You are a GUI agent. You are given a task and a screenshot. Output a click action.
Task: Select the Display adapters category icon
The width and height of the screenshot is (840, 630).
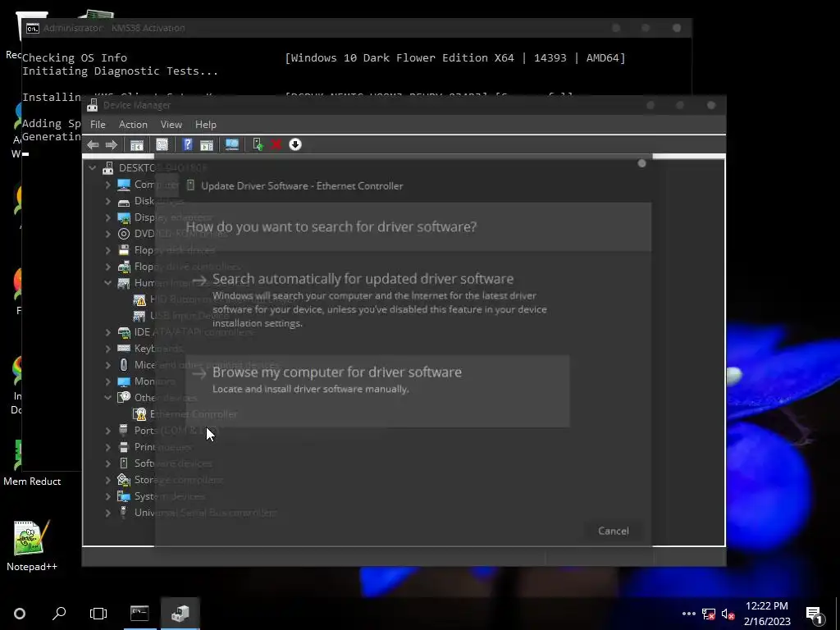coord(124,217)
